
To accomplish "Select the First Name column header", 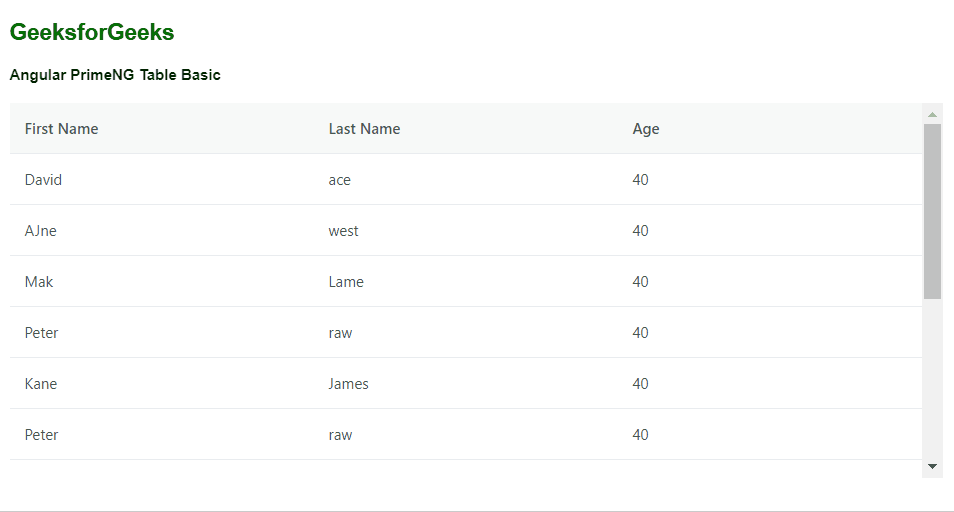I will (61, 129).
